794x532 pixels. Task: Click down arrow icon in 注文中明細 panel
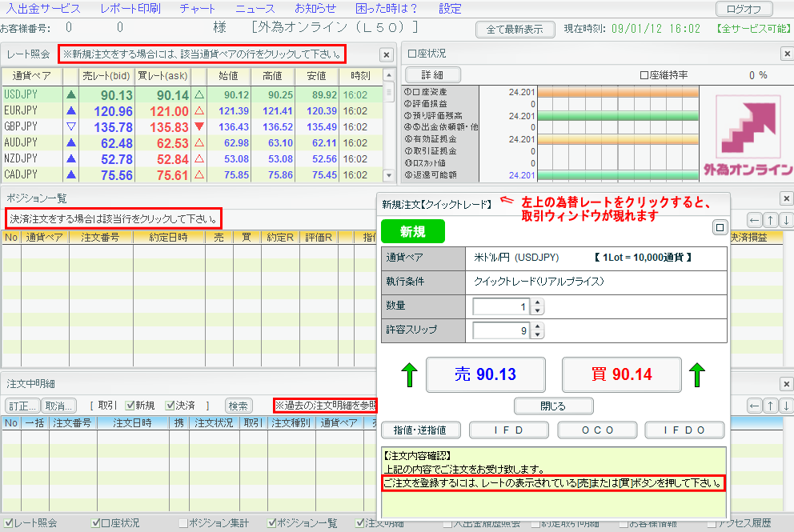tap(786, 406)
